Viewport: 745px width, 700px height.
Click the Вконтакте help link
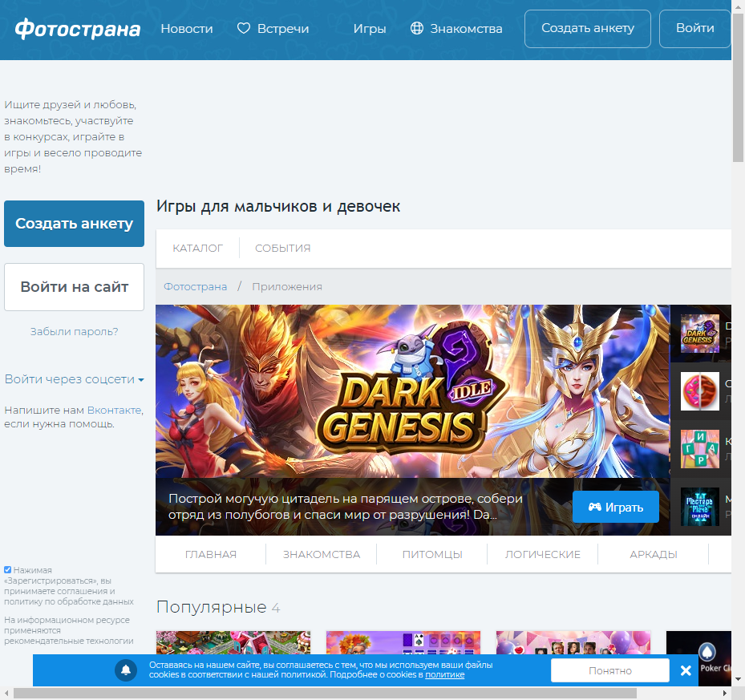[x=114, y=410]
